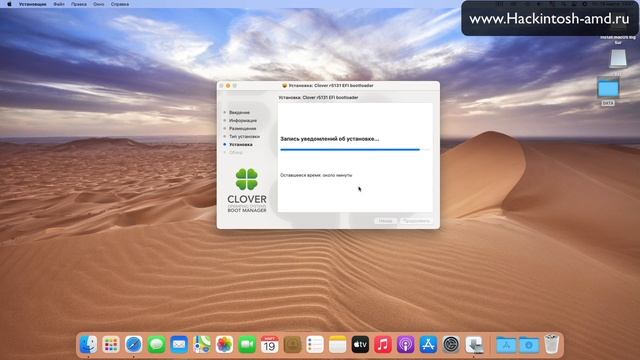Select the Введение step in installer sidebar
This screenshot has width=640, height=360.
coord(239,112)
